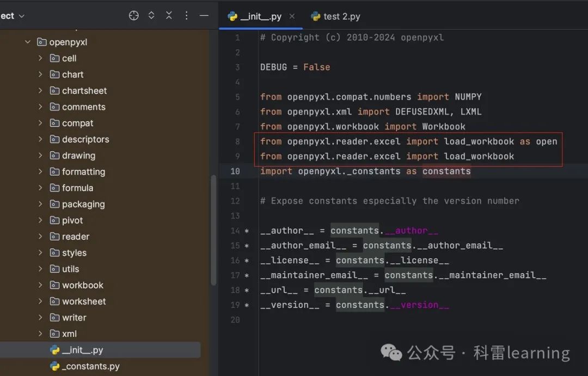The image size is (588, 376).
Task: Click 'DEFUSEDXML' on line 6
Action: coord(422,112)
